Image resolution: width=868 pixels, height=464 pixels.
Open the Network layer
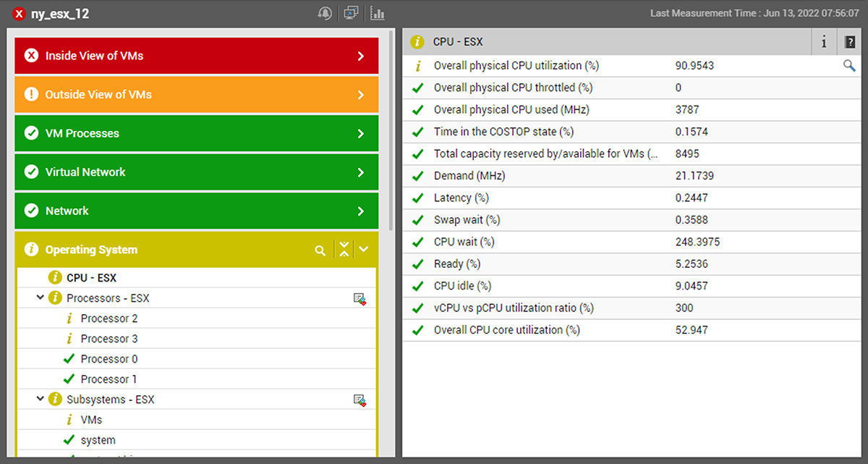(197, 211)
